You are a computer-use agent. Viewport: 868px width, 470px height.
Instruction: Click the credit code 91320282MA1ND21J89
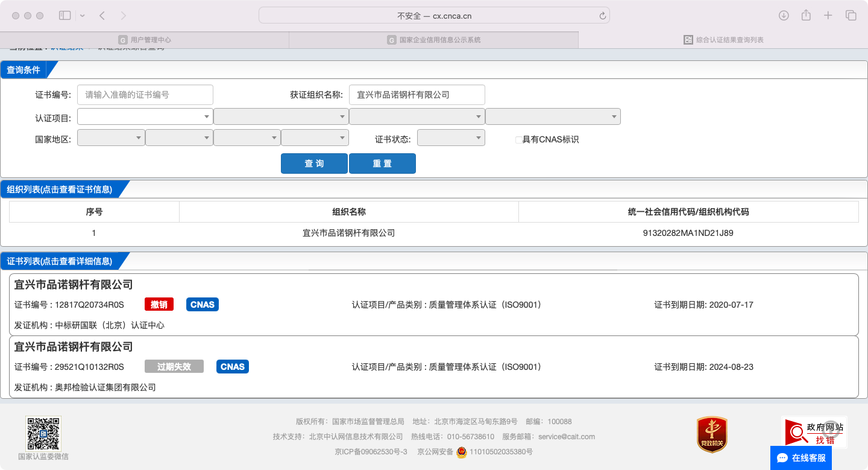pos(688,233)
